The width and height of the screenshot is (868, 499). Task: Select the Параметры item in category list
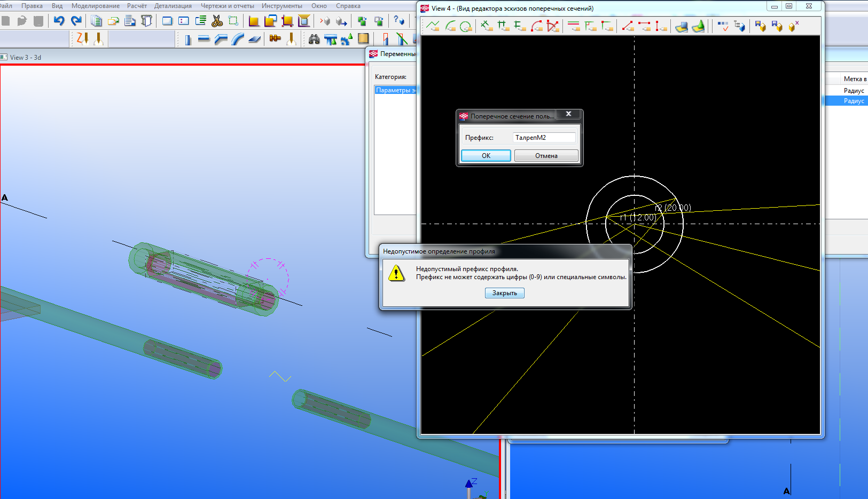pos(395,90)
